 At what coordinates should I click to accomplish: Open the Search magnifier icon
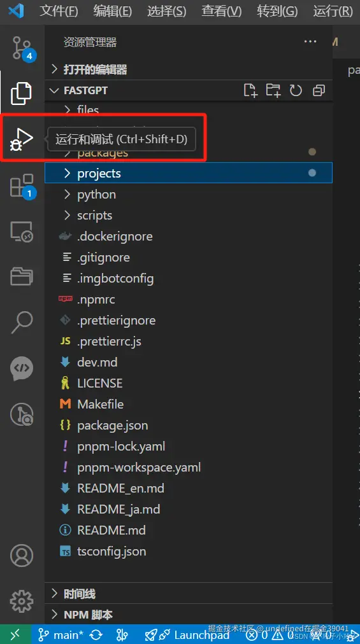[x=22, y=321]
